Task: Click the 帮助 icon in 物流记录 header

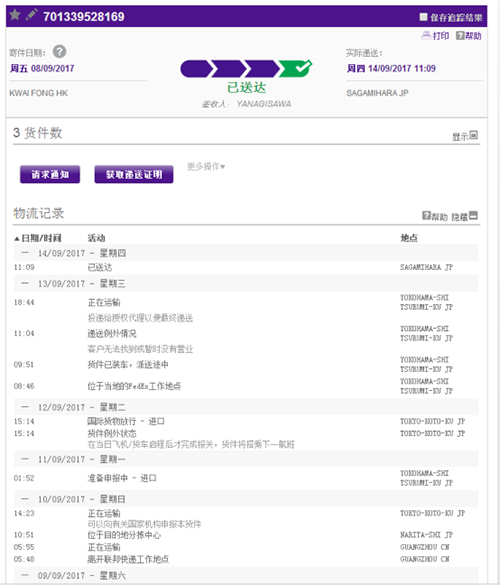Action: coord(426,216)
